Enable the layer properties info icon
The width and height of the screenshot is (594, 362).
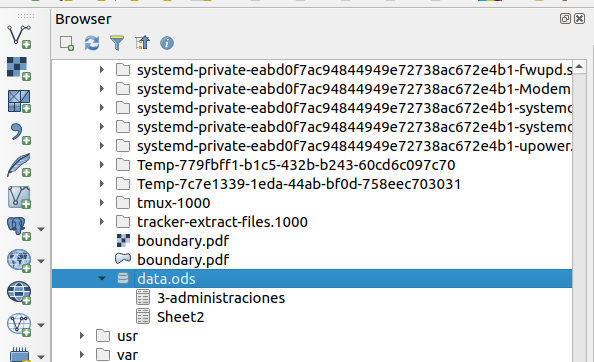(x=167, y=43)
